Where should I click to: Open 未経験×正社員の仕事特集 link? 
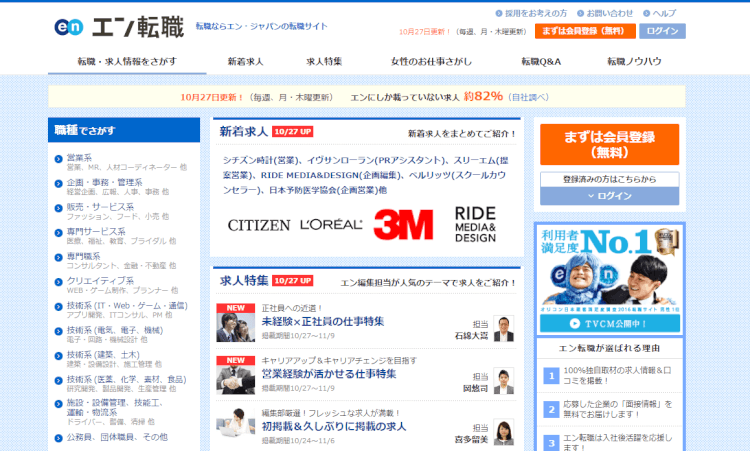(x=323, y=321)
